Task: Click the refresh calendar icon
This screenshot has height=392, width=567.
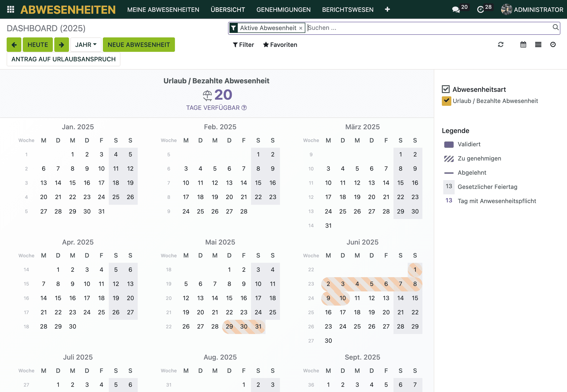Action: pos(501,45)
